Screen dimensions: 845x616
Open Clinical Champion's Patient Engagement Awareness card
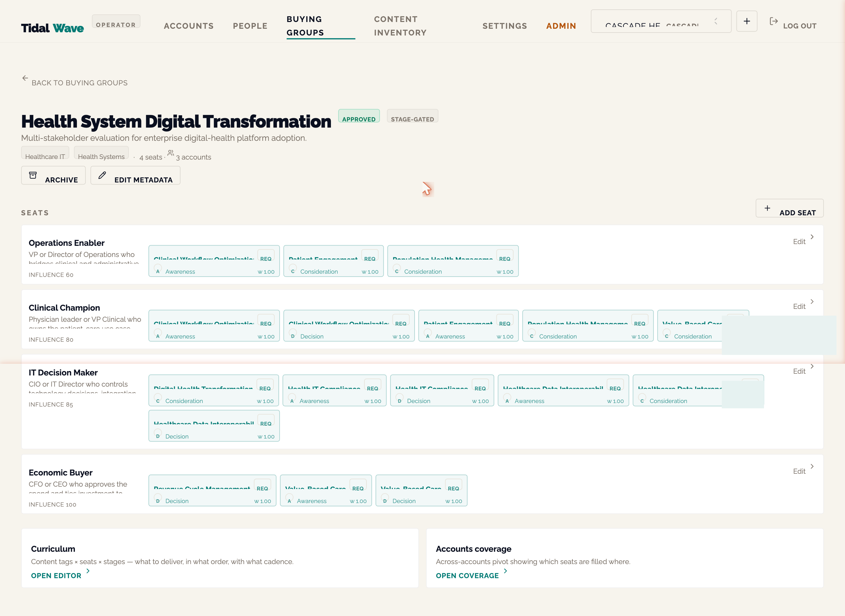click(468, 326)
